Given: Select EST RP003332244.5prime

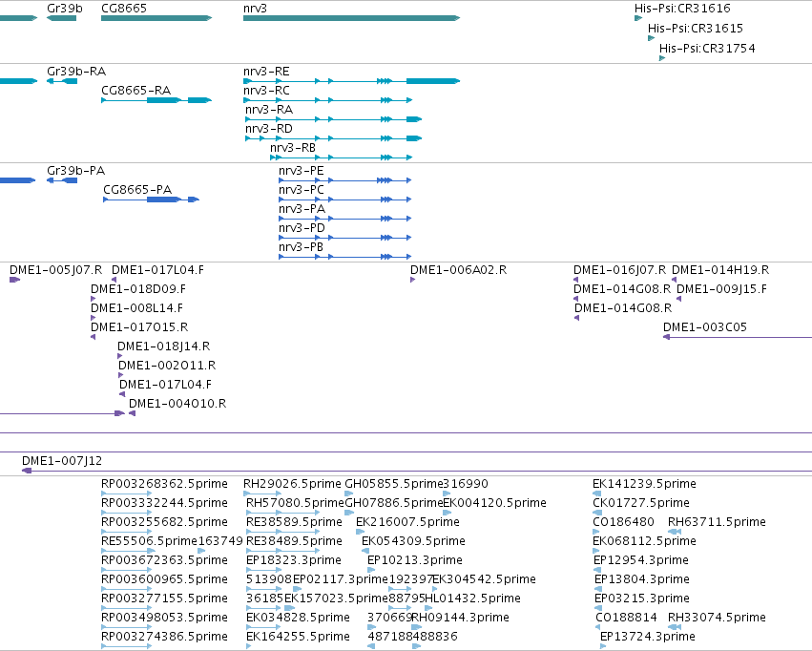Looking at the screenshot, I should [x=164, y=503].
